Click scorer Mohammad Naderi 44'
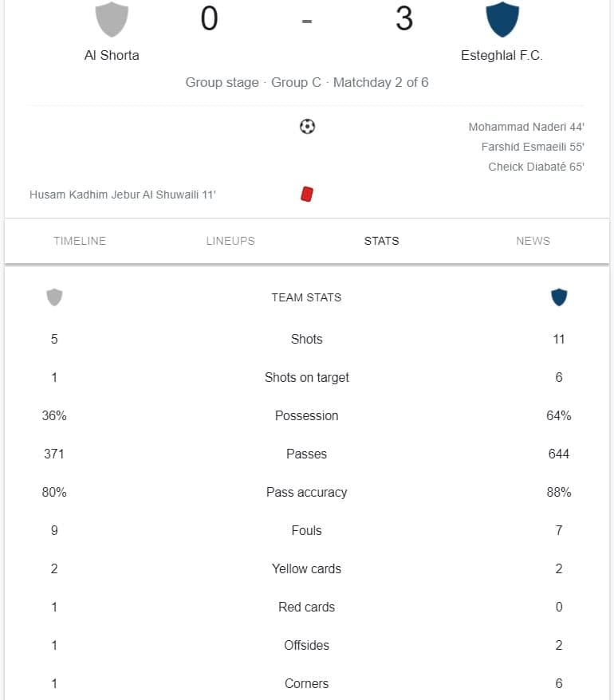The height and width of the screenshot is (700, 614). tap(526, 128)
